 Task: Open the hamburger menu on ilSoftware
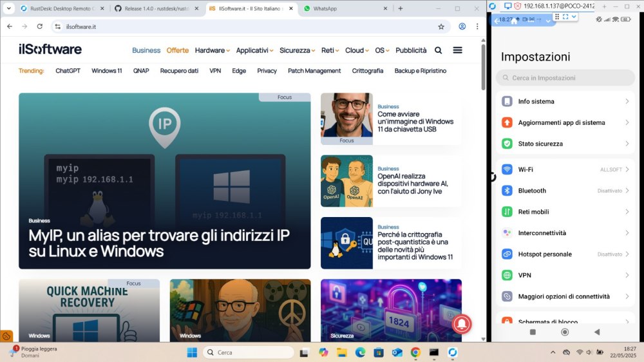[x=457, y=50]
